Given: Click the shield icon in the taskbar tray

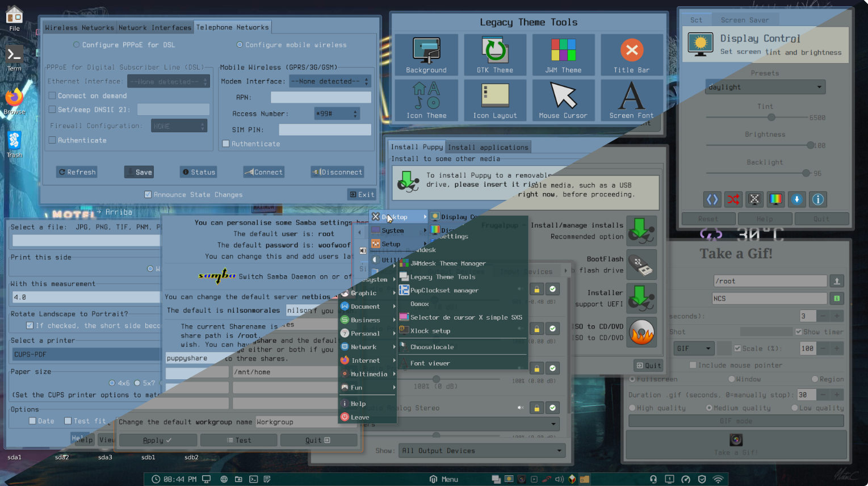Looking at the screenshot, I should [x=702, y=479].
